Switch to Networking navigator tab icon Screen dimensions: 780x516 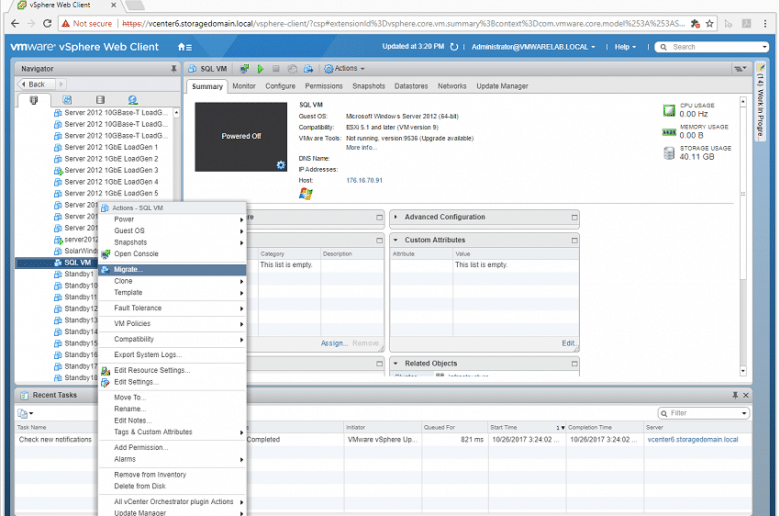pyautogui.click(x=132, y=100)
